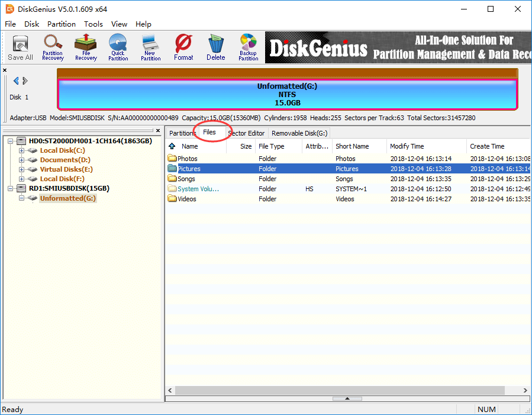Click the up-folder arrow icon in the file list
This screenshot has height=415, width=532.
pos(172,146)
